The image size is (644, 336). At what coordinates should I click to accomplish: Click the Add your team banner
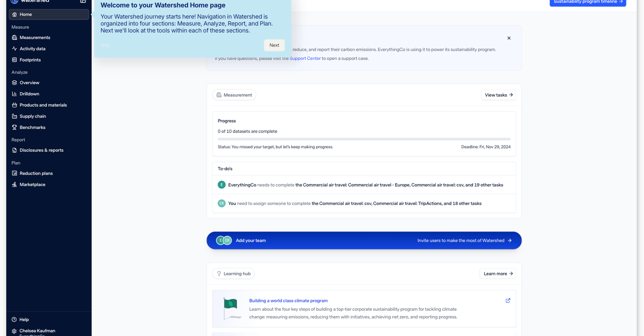click(364, 240)
